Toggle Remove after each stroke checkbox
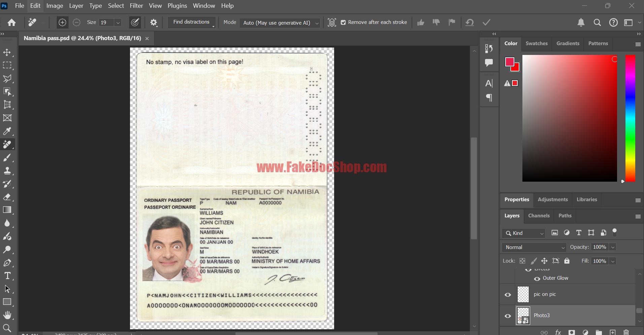 pos(343,23)
